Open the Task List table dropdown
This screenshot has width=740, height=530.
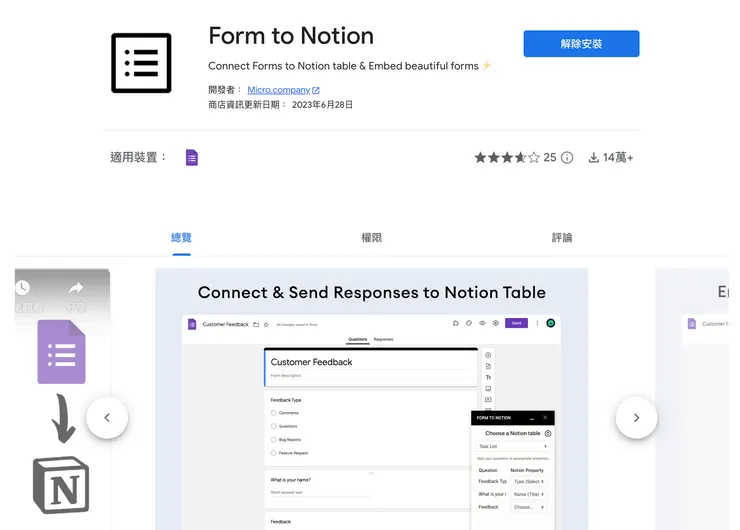point(512,446)
